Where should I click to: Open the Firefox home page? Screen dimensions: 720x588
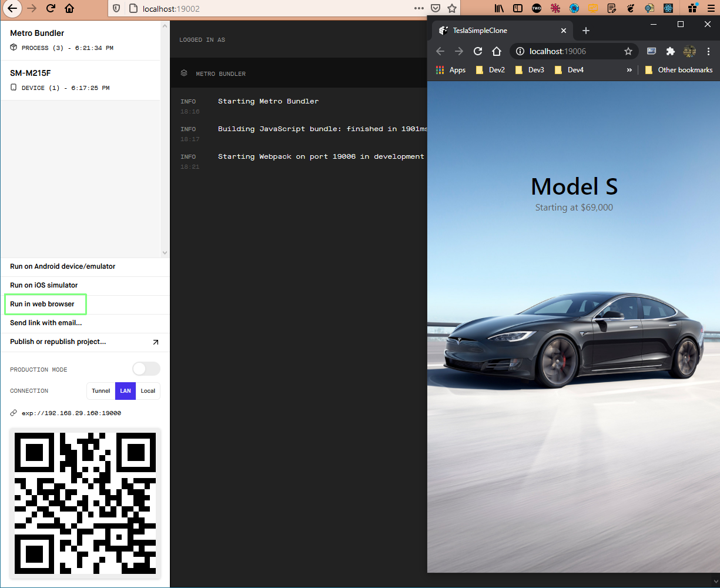click(x=69, y=8)
